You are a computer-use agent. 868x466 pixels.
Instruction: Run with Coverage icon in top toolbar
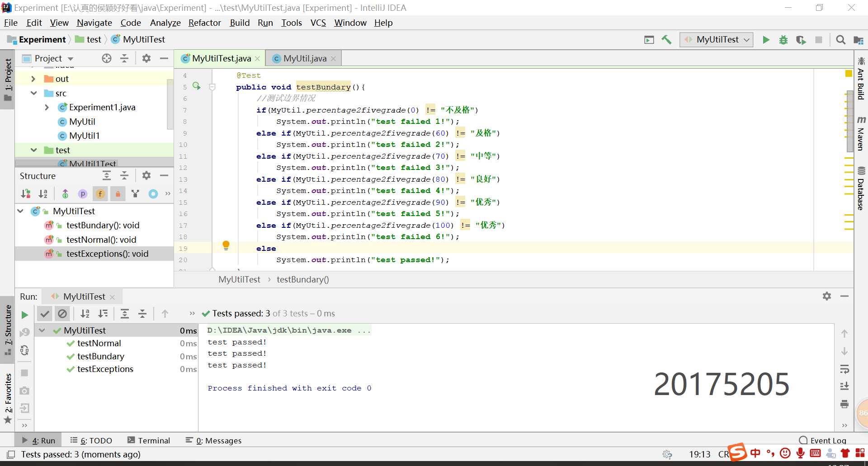[801, 40]
